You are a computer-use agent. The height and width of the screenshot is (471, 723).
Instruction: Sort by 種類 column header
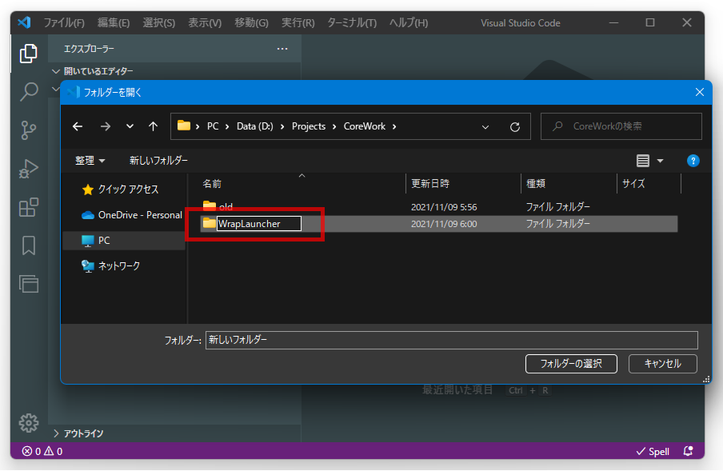coord(568,184)
